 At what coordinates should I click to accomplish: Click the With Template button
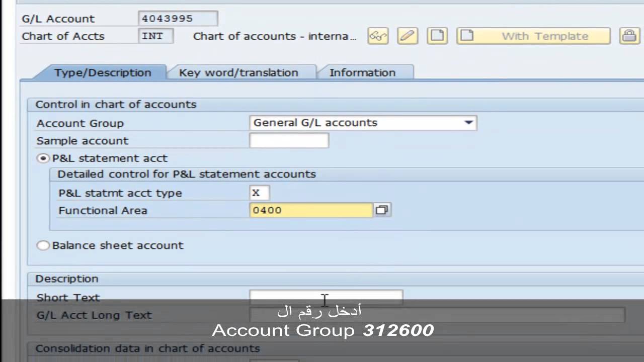pyautogui.click(x=533, y=36)
